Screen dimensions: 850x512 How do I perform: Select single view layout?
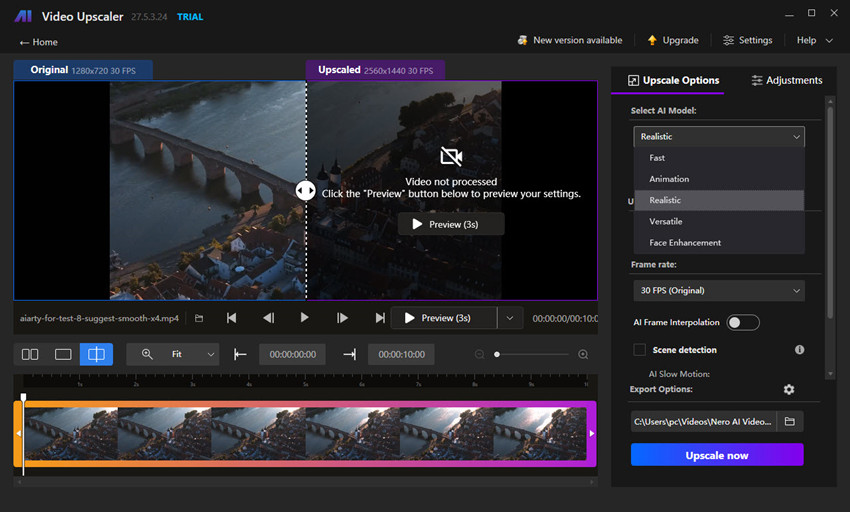63,354
